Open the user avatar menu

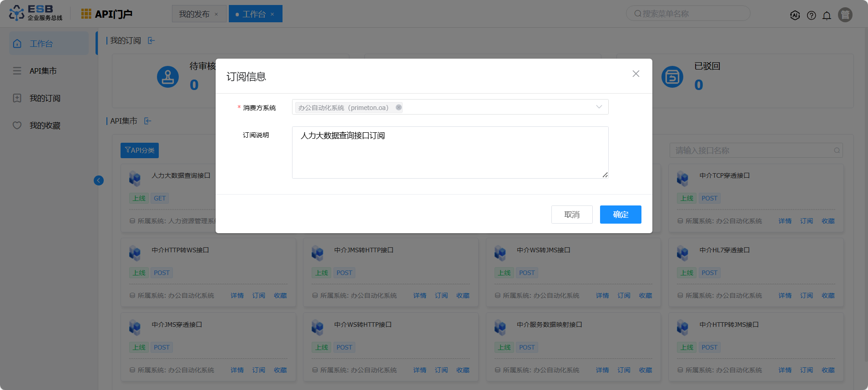(845, 15)
